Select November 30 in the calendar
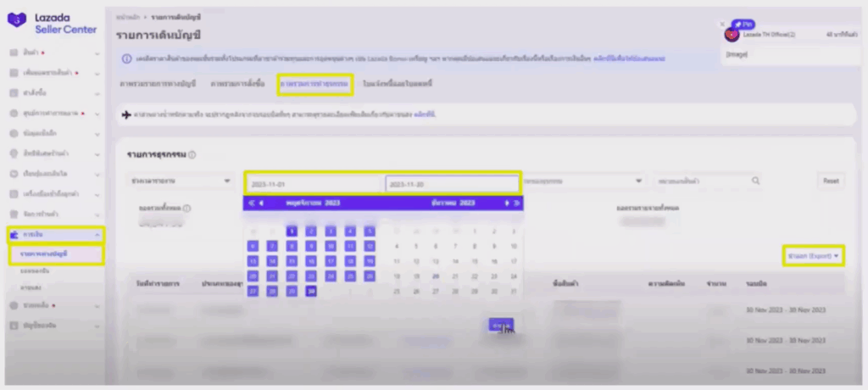 tap(311, 291)
